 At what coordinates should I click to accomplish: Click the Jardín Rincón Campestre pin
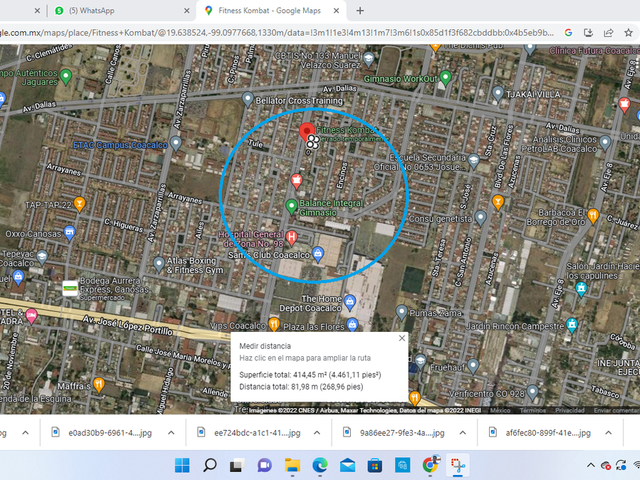[572, 325]
